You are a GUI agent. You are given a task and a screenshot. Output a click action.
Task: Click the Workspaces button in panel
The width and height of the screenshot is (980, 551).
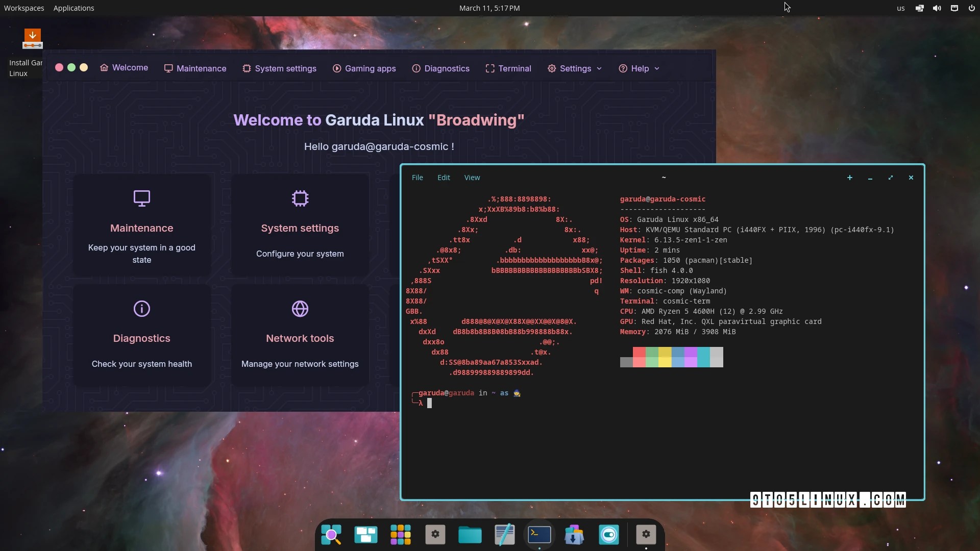pos(24,8)
